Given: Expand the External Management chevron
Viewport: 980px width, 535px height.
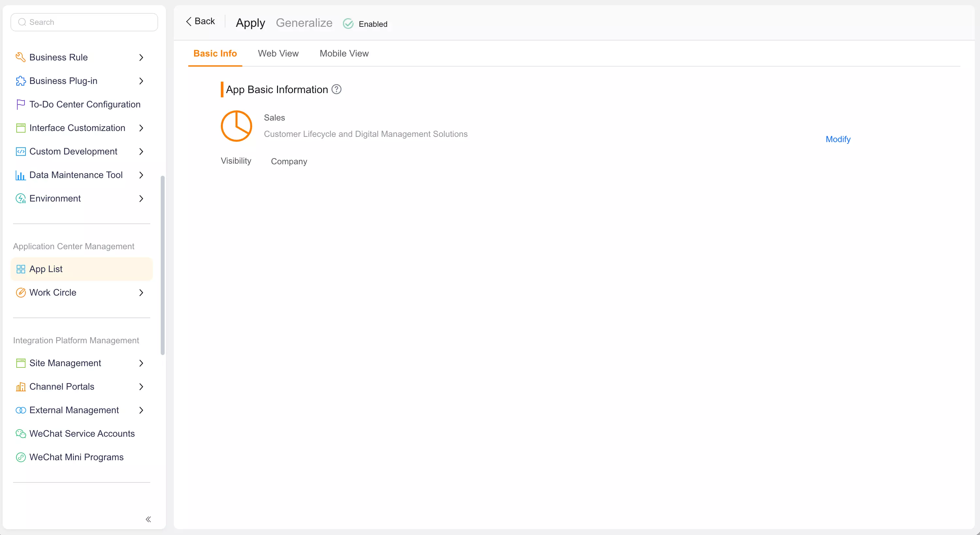Looking at the screenshot, I should [141, 410].
